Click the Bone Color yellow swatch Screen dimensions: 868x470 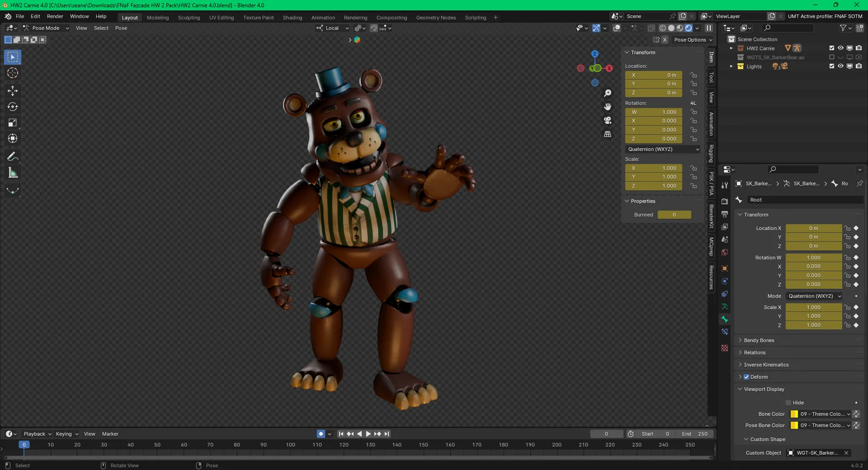coord(794,414)
